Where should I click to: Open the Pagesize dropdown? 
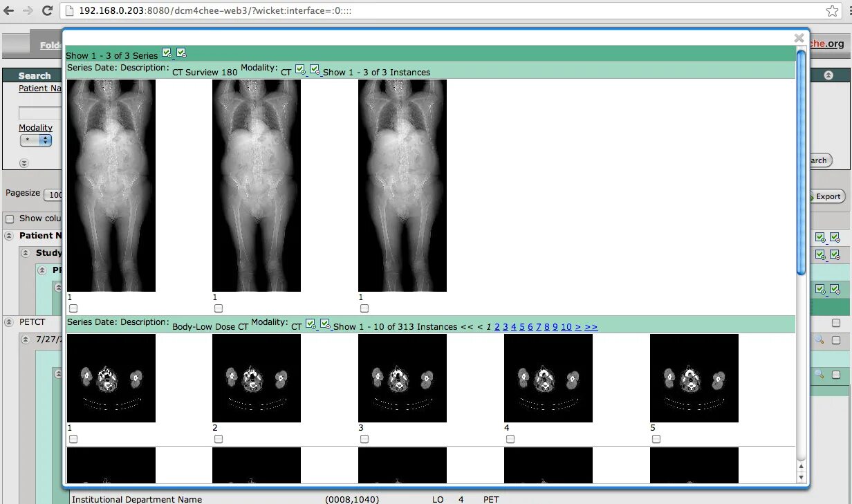(53, 195)
